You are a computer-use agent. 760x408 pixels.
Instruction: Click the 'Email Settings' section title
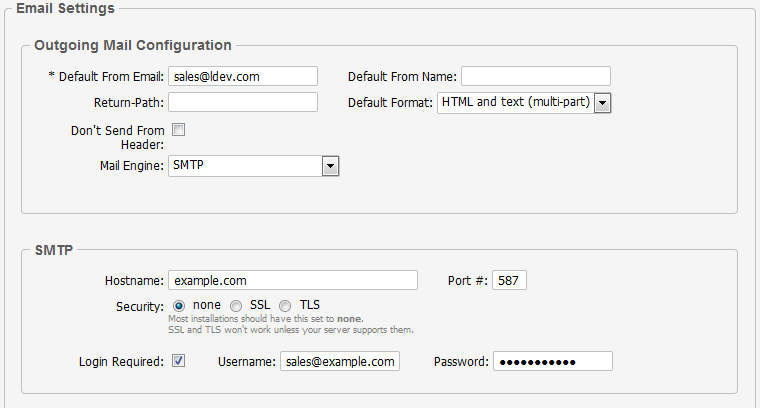click(x=65, y=8)
